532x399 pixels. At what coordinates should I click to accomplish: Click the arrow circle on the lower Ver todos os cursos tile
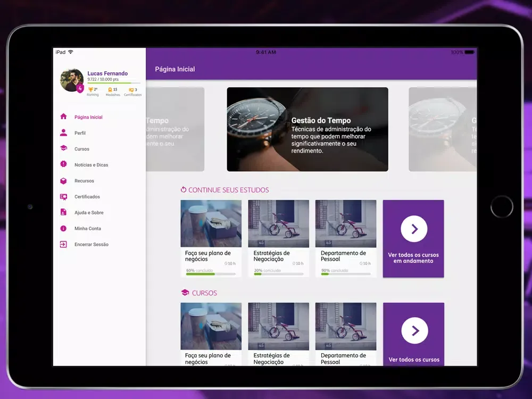pos(414,330)
